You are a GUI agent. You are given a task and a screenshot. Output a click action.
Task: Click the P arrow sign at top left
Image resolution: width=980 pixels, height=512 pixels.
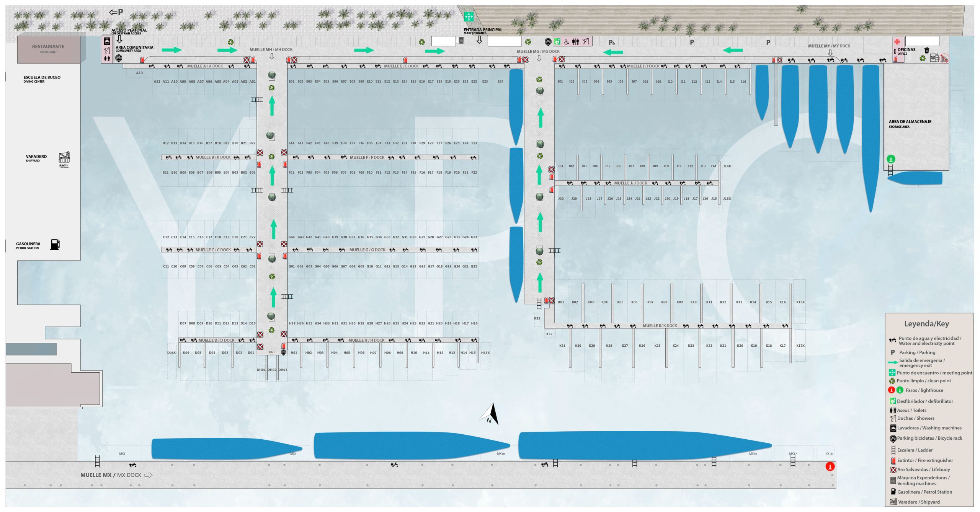[116, 12]
